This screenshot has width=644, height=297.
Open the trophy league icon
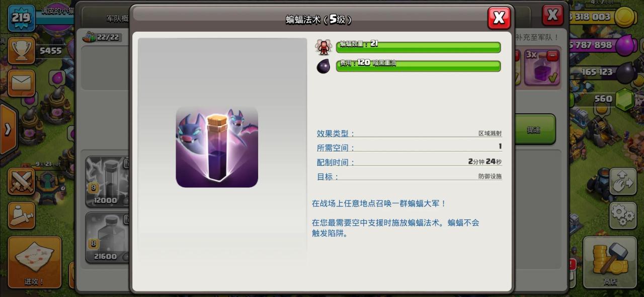[x=21, y=50]
